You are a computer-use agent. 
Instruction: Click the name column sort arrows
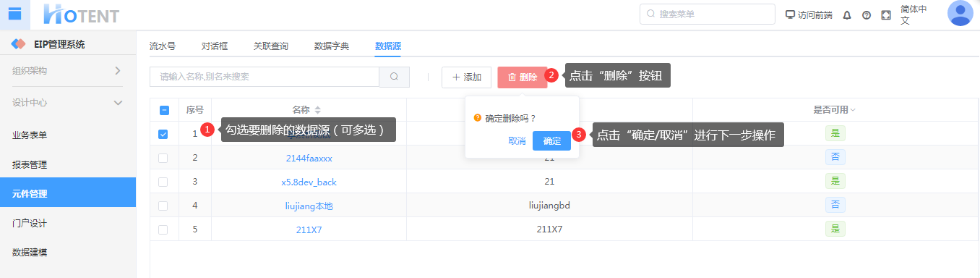(x=317, y=110)
